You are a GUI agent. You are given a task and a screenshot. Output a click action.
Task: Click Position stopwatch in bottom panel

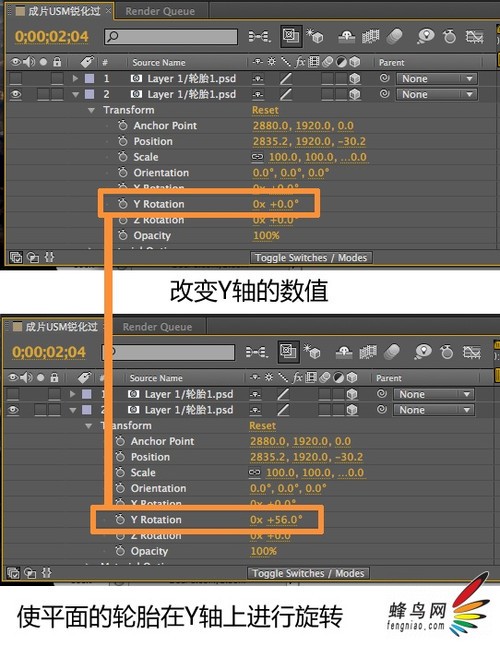coord(120,456)
